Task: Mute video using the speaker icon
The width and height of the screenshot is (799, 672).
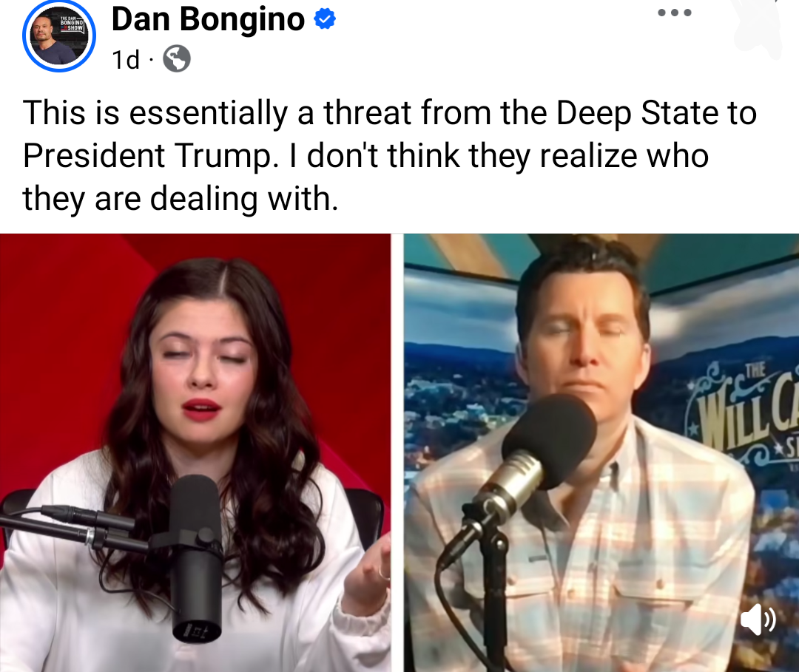Action: point(758,620)
